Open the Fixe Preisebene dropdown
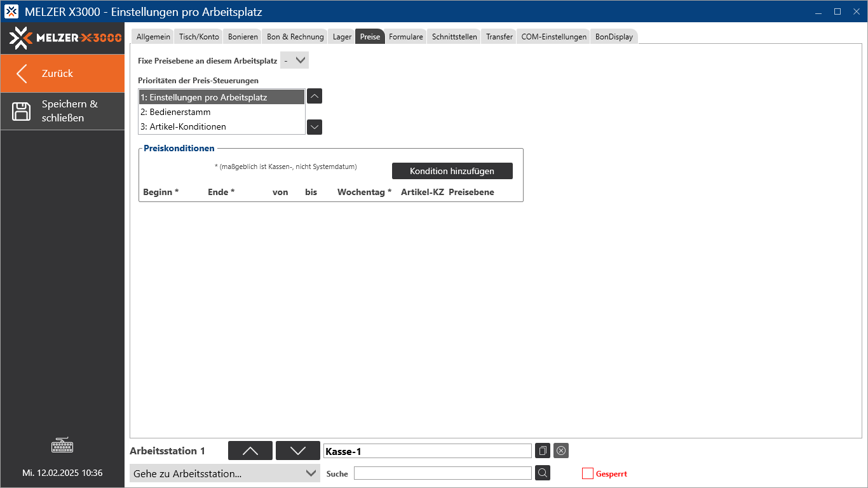 [x=294, y=60]
